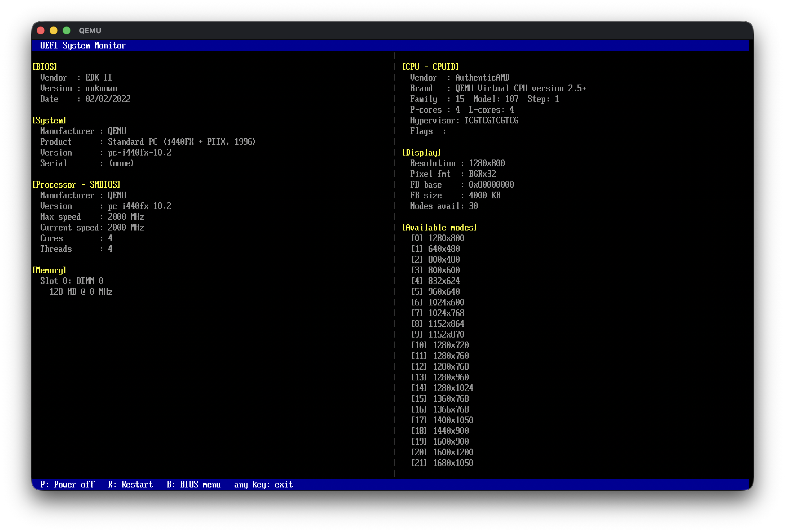The image size is (785, 532).
Task: Click P-cores : 4 L-cores: 4 row
Action: tap(462, 110)
